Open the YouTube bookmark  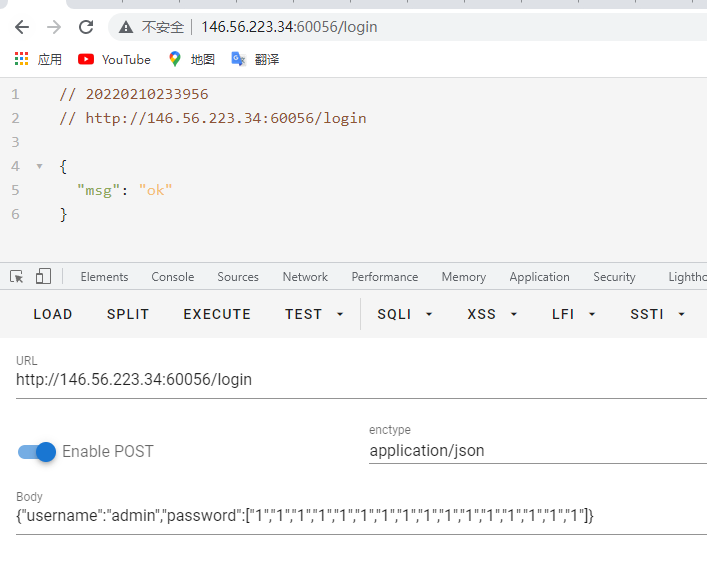pos(114,59)
